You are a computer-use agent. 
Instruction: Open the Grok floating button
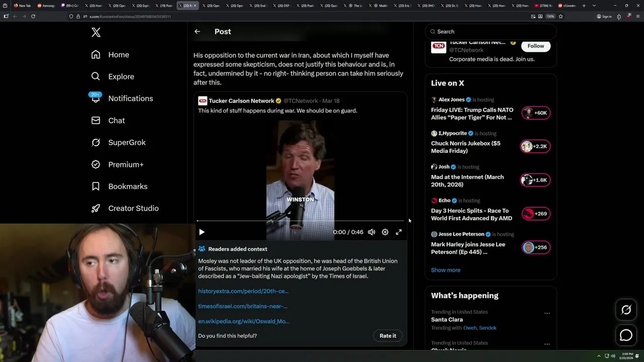(x=626, y=310)
